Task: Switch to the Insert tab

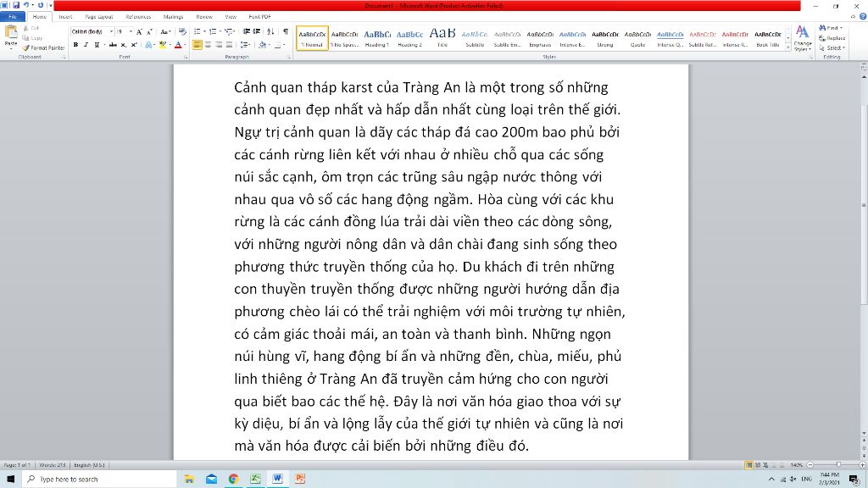Action: pos(65,17)
